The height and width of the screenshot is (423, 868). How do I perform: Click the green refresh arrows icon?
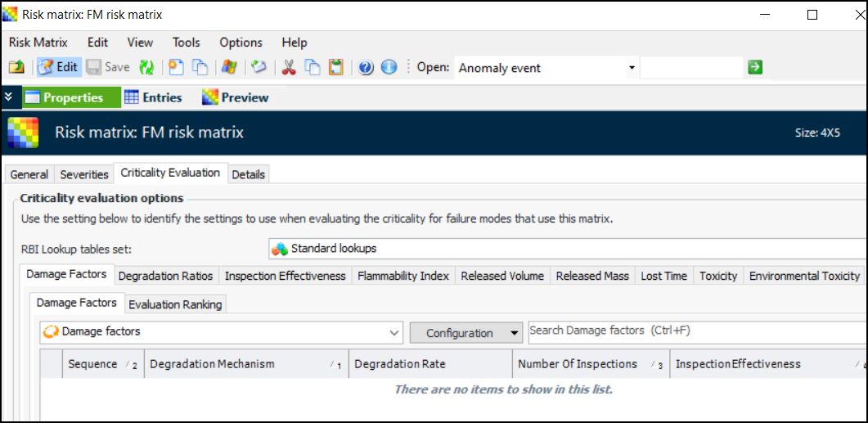tap(146, 68)
